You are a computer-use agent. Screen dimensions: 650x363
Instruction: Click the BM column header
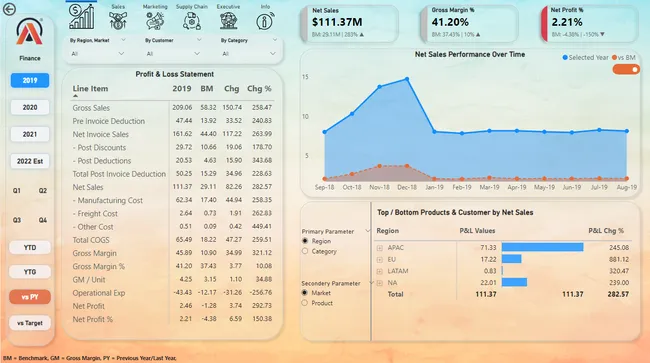click(207, 89)
